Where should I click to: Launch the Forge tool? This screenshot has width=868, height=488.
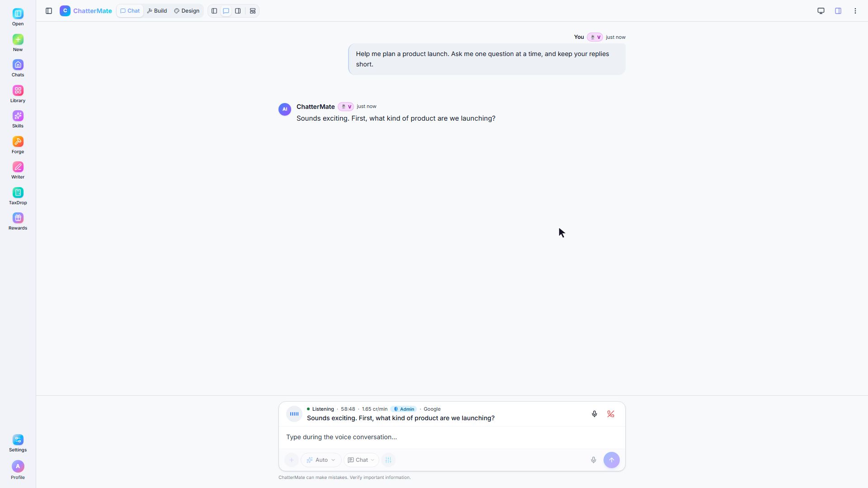pos(18,145)
